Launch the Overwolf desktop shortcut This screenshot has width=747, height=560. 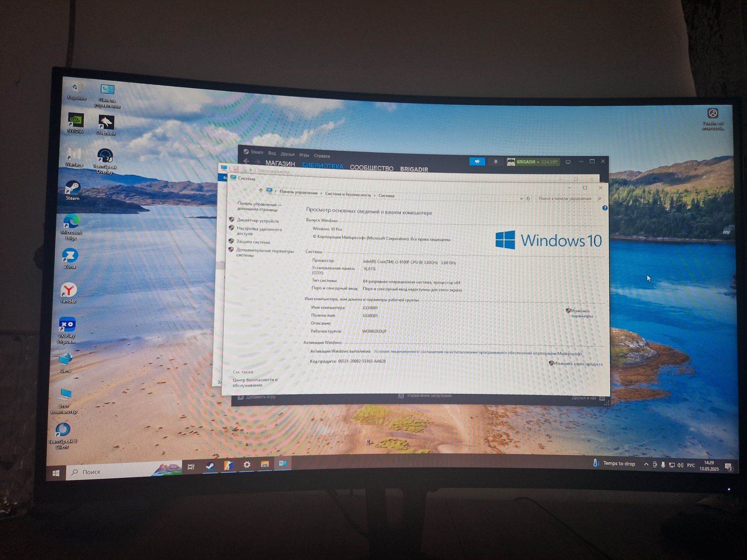coord(106,125)
